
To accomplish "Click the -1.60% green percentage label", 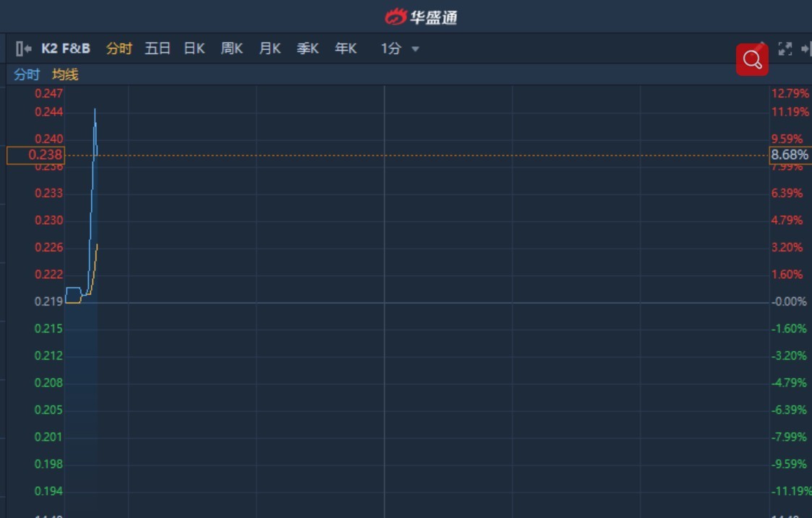I will click(x=789, y=329).
